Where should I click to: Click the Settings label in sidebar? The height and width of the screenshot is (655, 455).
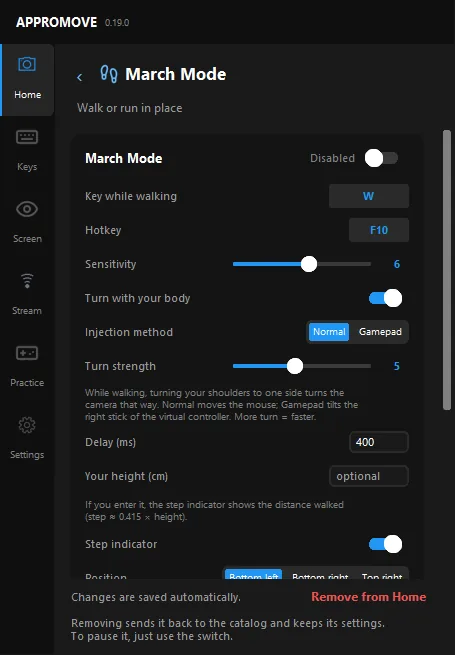click(27, 454)
